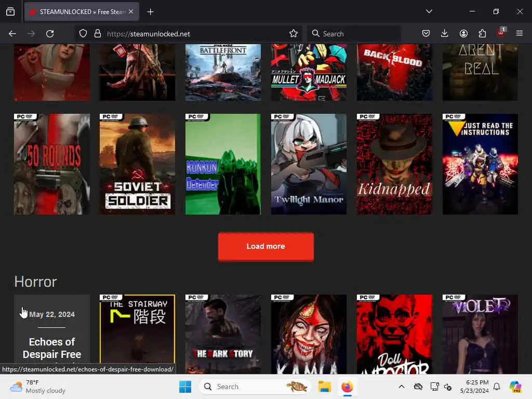532x399 pixels.
Task: Open the Firefox View icon
Action: click(x=10, y=12)
